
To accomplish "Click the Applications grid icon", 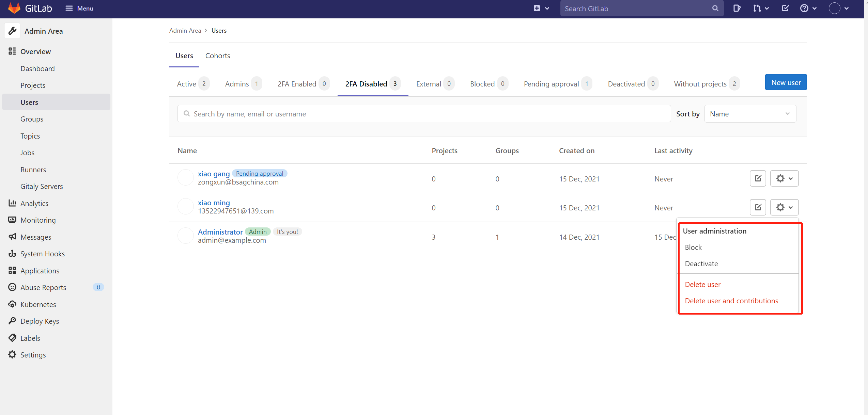I will (12, 271).
